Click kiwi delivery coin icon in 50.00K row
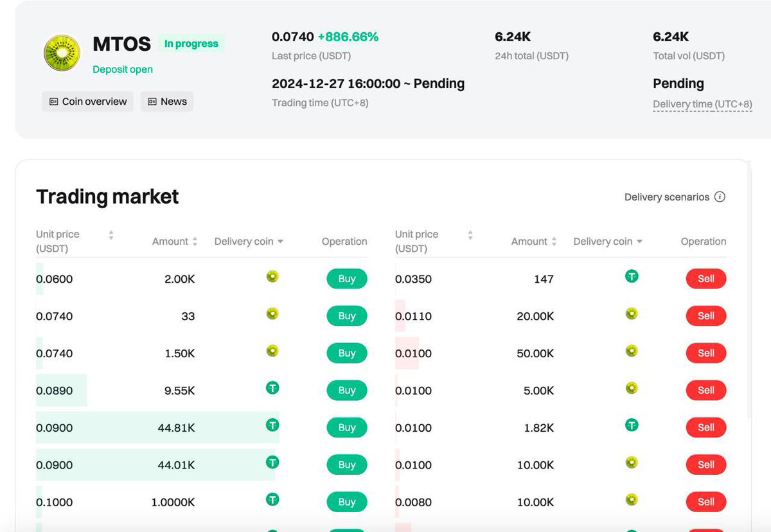The height and width of the screenshot is (532, 771). (x=632, y=351)
